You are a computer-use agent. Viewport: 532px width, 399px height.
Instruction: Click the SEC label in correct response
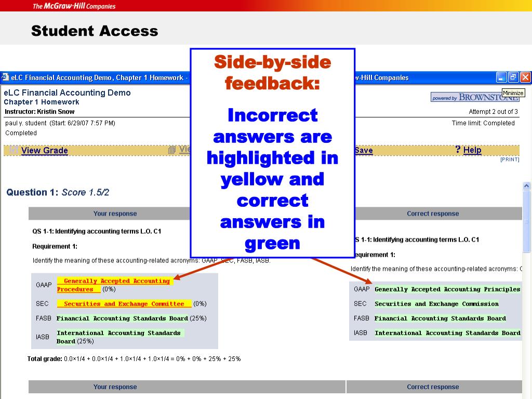point(360,303)
